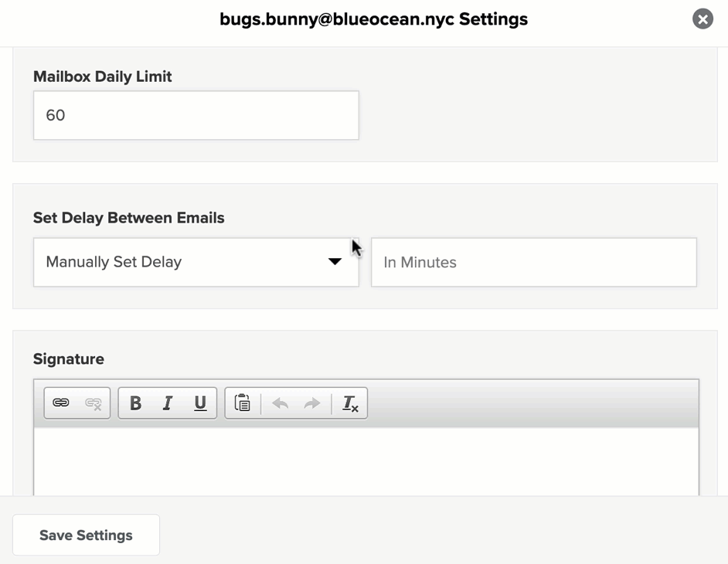Screen dimensions: 728x564
Task: Click the Undo arrow in signature toolbar
Action: click(x=280, y=403)
